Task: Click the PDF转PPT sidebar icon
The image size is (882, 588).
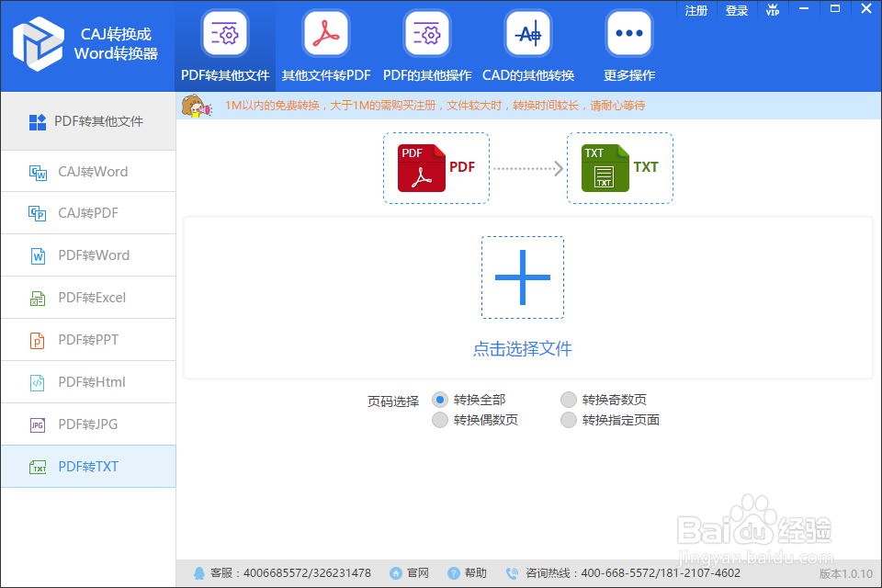Action: tap(38, 341)
